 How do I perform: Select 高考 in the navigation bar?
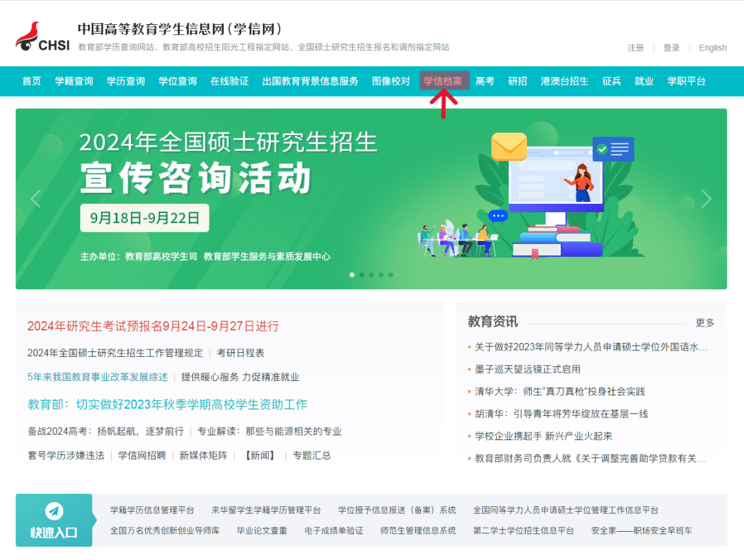pyautogui.click(x=485, y=81)
